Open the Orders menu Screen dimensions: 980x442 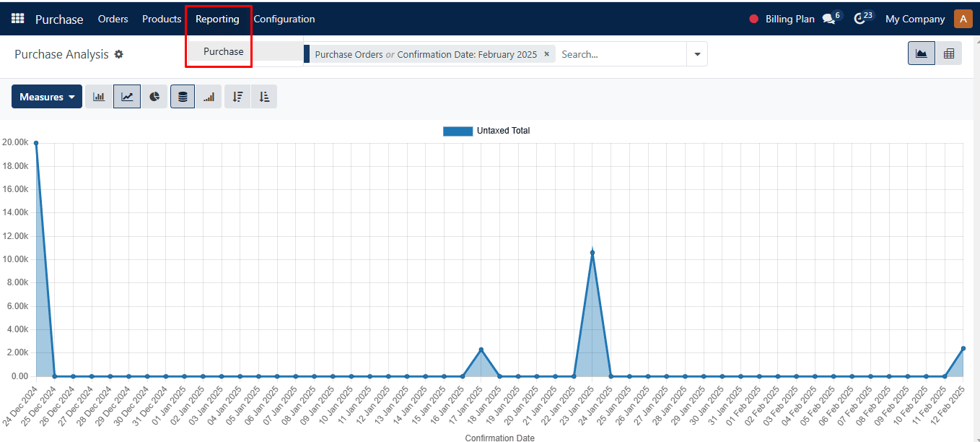pos(113,19)
